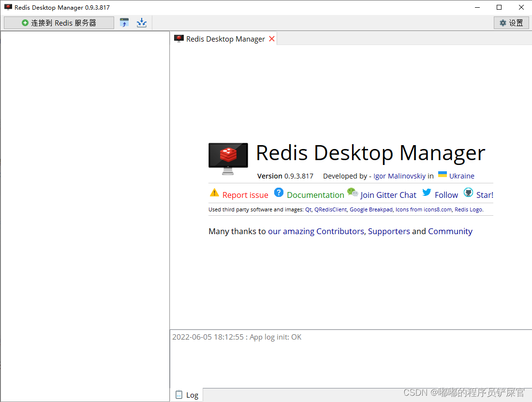Open the our amazing Contributors link
The width and height of the screenshot is (532, 402).
(316, 231)
